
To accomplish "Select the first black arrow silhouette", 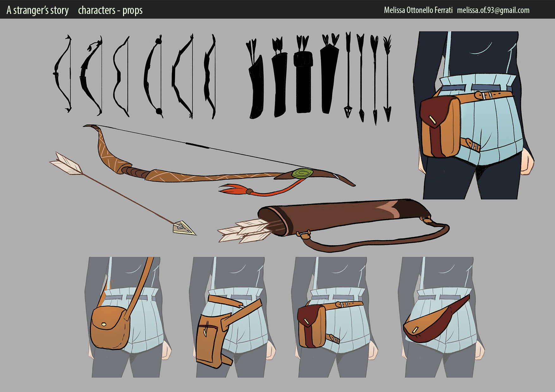I will pos(348,76).
